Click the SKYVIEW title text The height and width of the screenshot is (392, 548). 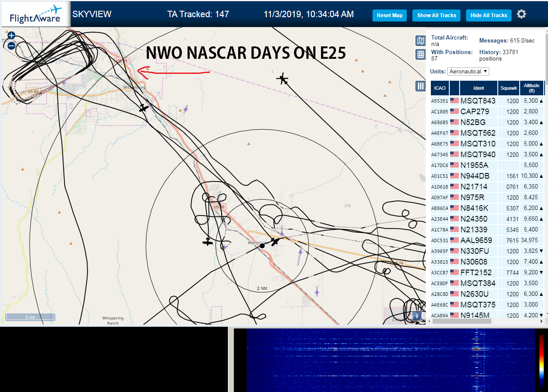pos(91,14)
